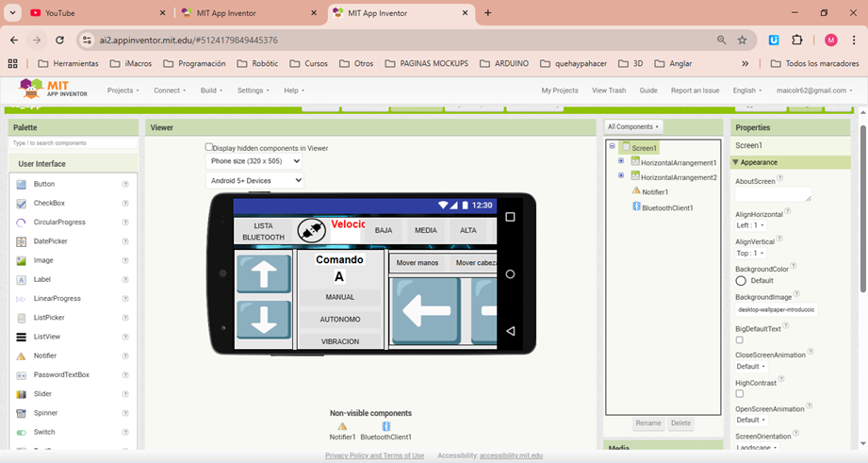Click the up arrow button in phone preview
Screen dimensions: 868x463
[x=264, y=274]
